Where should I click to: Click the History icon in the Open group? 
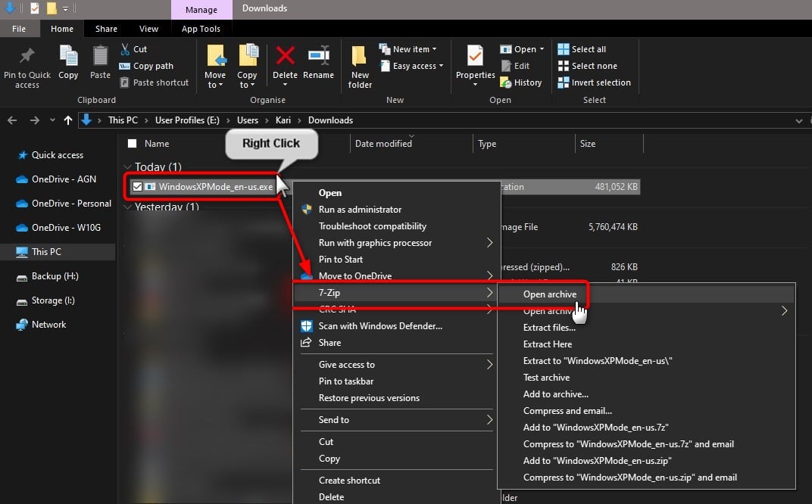522,82
